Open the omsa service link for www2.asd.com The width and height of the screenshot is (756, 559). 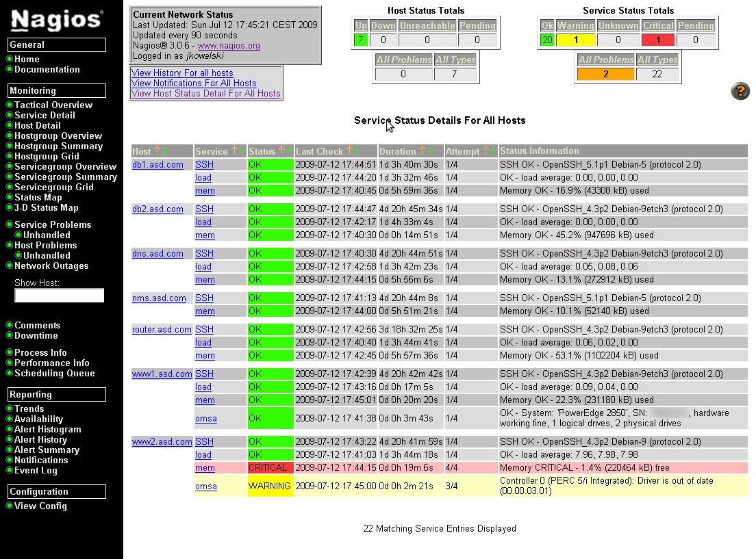click(205, 486)
